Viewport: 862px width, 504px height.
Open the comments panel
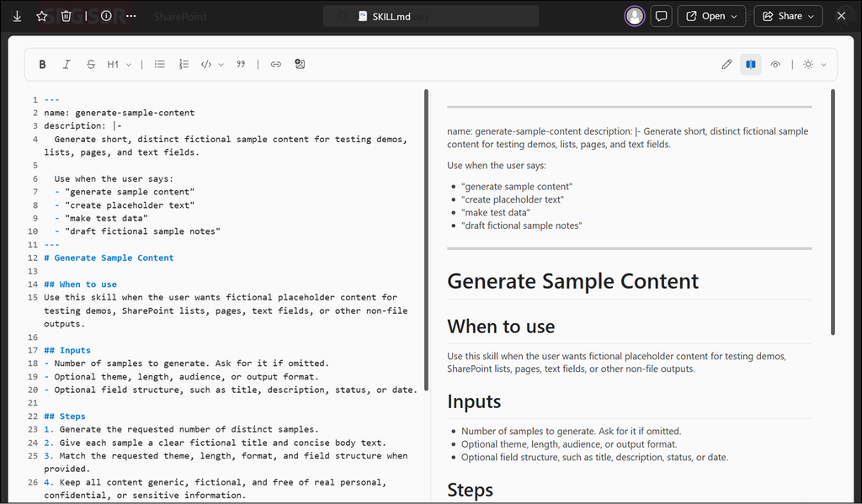[x=662, y=16]
